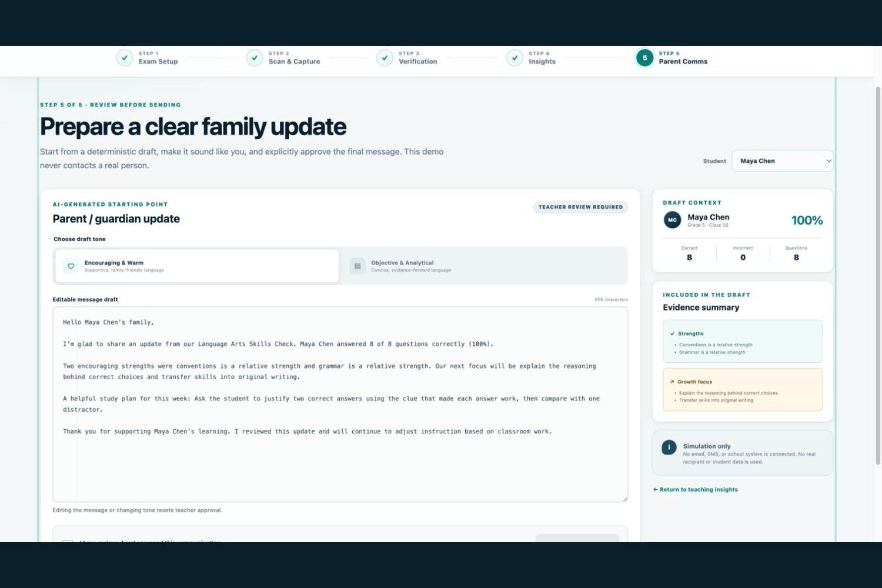
Task: Click the Step 4 Insights checkmark icon
Action: pos(514,58)
